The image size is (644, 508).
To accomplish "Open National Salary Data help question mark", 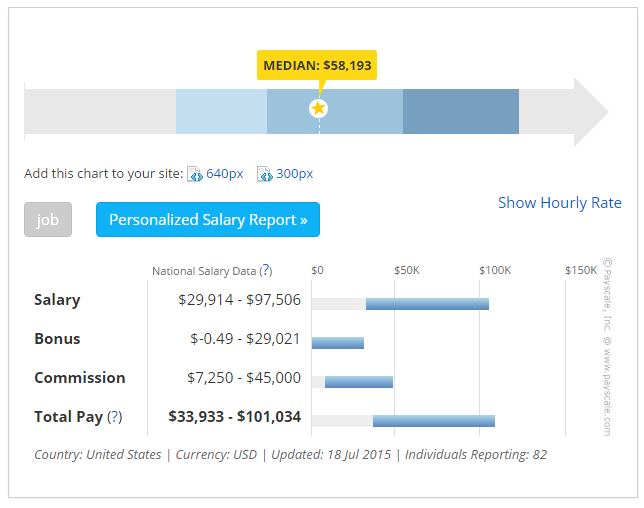I will coord(266,270).
